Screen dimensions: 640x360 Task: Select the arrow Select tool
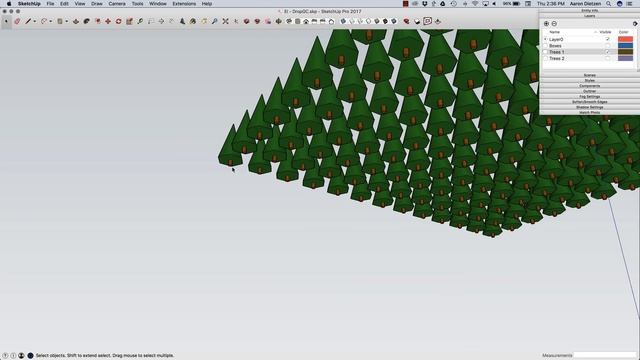6,21
